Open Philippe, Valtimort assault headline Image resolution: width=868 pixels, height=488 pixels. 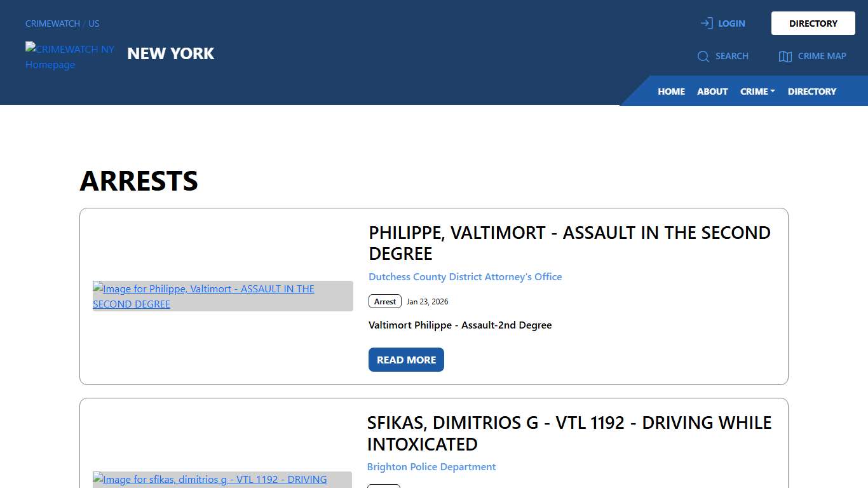[569, 243]
